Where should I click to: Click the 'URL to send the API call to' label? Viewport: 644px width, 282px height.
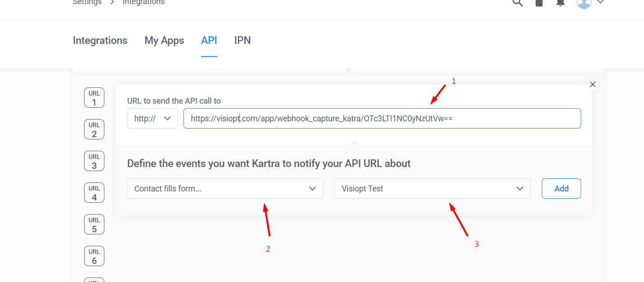pos(174,101)
